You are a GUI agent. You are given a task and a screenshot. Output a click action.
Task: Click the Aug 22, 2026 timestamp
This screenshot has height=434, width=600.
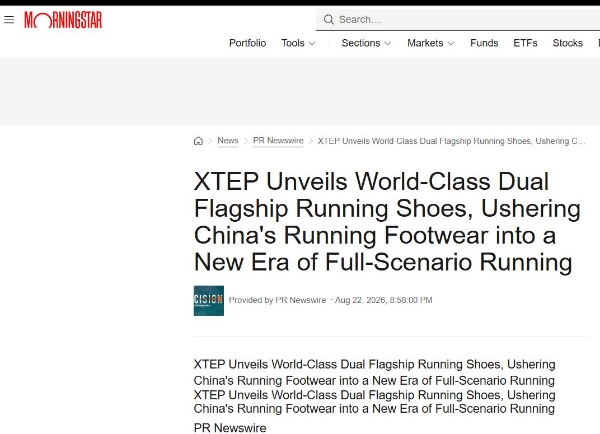[383, 300]
